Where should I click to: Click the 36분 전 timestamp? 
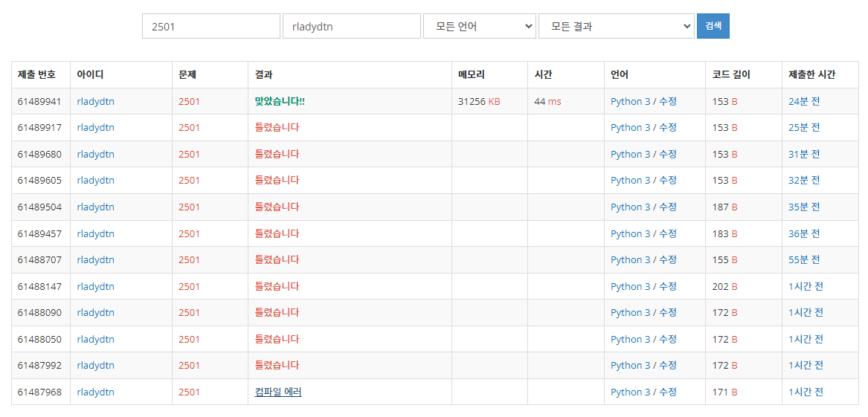pos(804,233)
